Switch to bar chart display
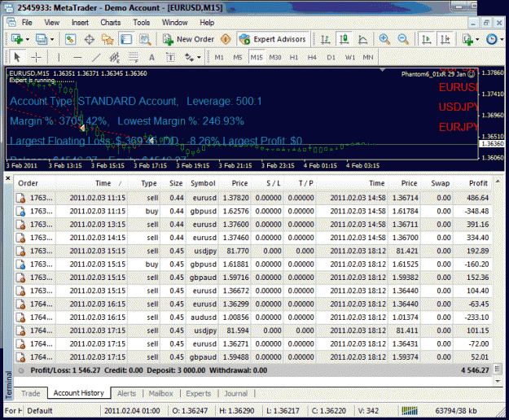The width and height of the screenshot is (509, 420). point(326,39)
